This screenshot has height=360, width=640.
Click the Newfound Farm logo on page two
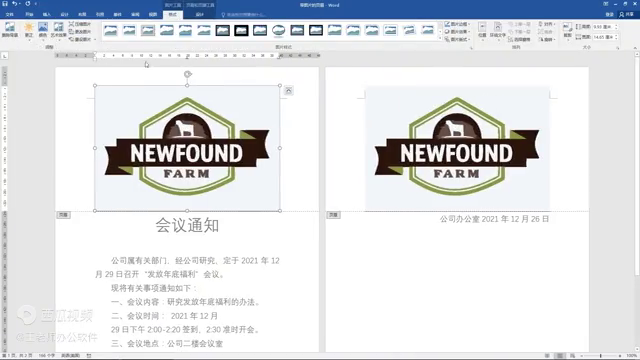tap(457, 149)
